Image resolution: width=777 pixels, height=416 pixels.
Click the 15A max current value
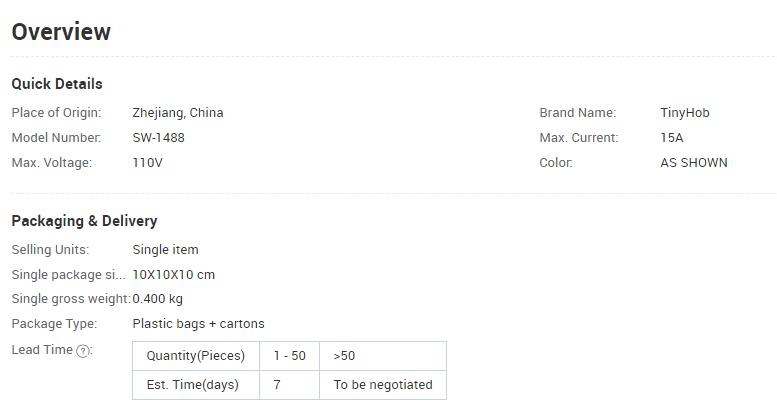tap(671, 138)
